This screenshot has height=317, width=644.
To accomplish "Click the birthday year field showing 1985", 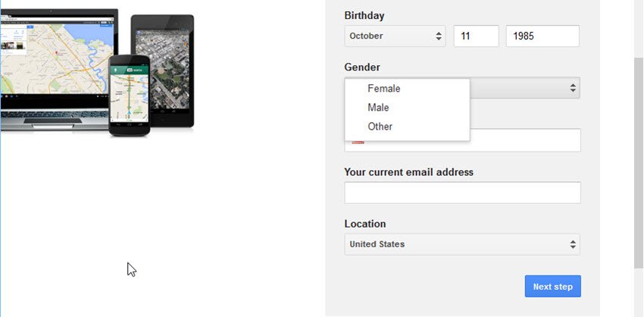I will 542,36.
